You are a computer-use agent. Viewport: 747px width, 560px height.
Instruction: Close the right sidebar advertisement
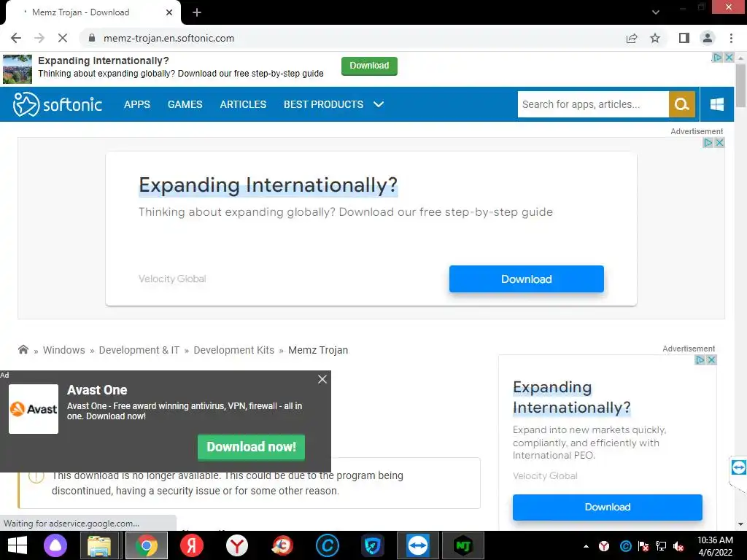tap(711, 360)
